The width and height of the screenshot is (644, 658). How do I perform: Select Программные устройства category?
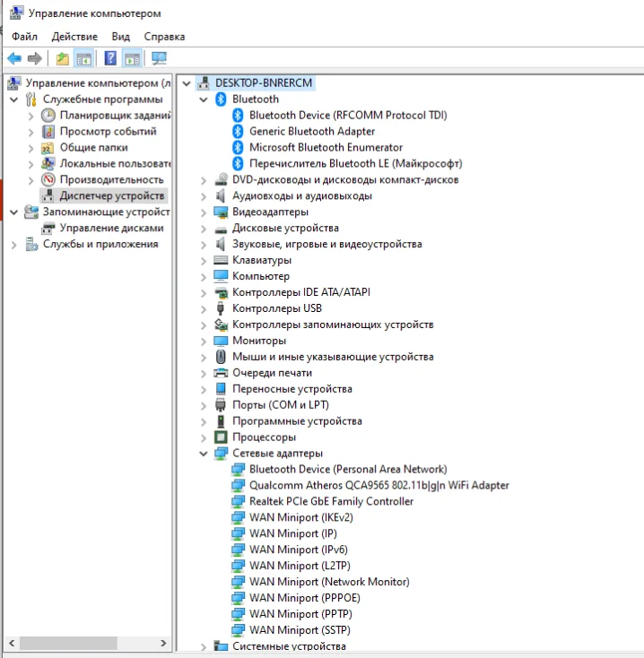pos(297,421)
